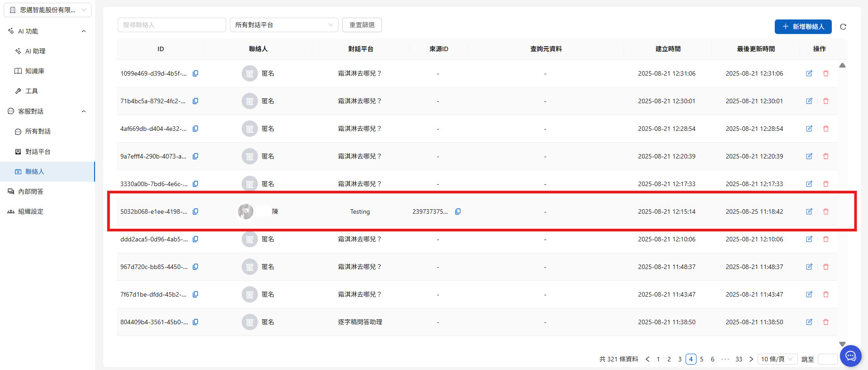The image size is (868, 370).
Task: Edit the 逐字稿問答助理 contact row
Action: 809,322
